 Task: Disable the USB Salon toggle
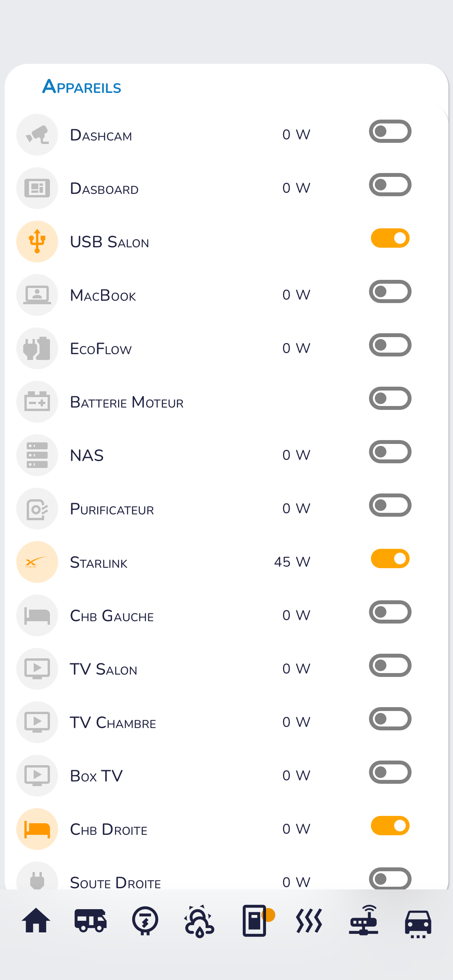click(x=390, y=238)
